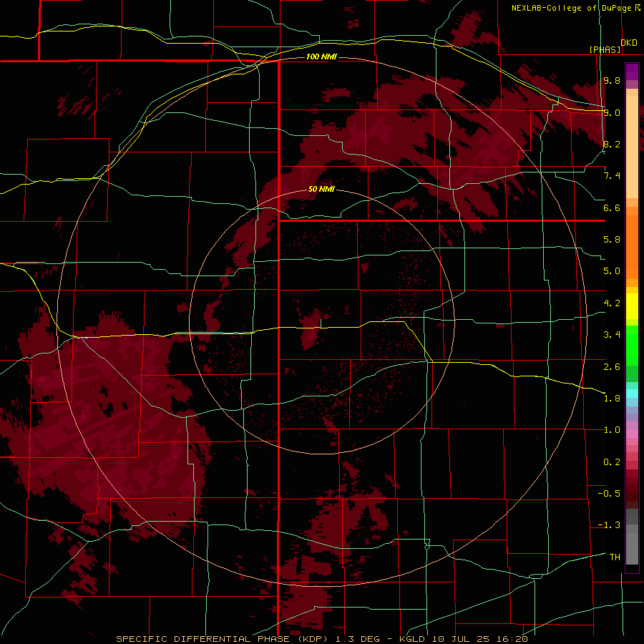This screenshot has height=644, width=644.
Task: Pick the yellow segment of the color bar
Action: (x=632, y=306)
